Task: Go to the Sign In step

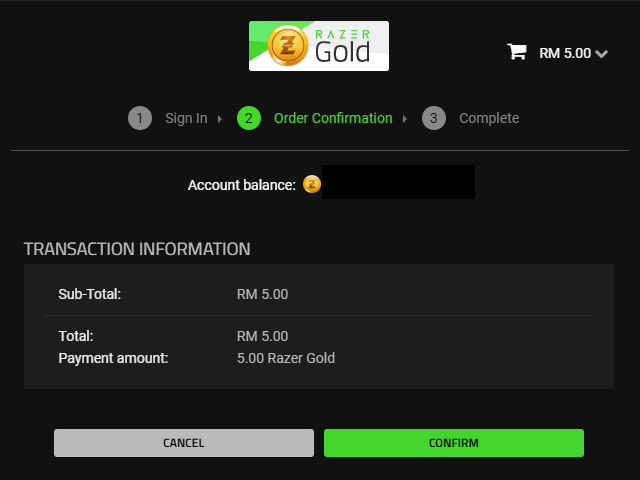Action: point(186,118)
